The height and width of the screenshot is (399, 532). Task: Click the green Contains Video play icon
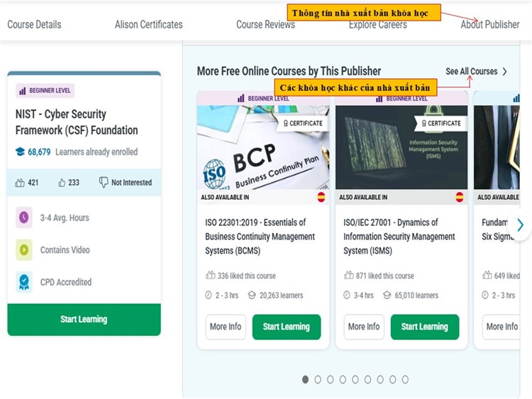[23, 250]
